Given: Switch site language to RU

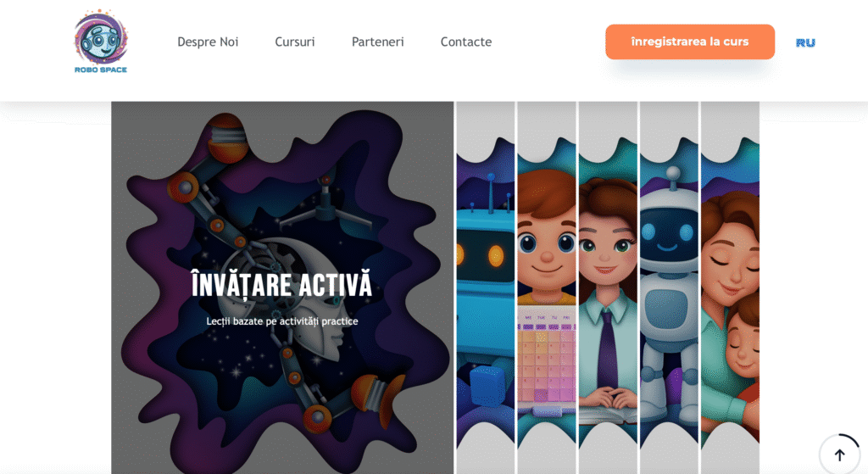Looking at the screenshot, I should [x=805, y=42].
